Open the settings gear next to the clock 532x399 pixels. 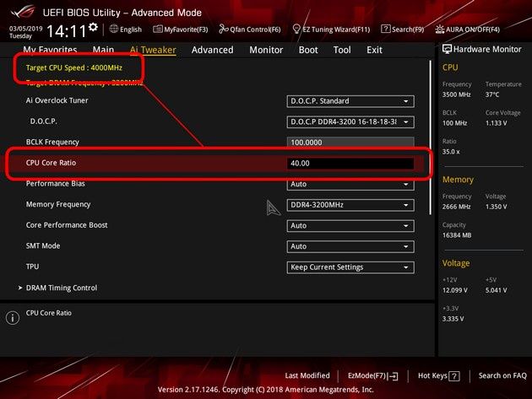pos(93,27)
